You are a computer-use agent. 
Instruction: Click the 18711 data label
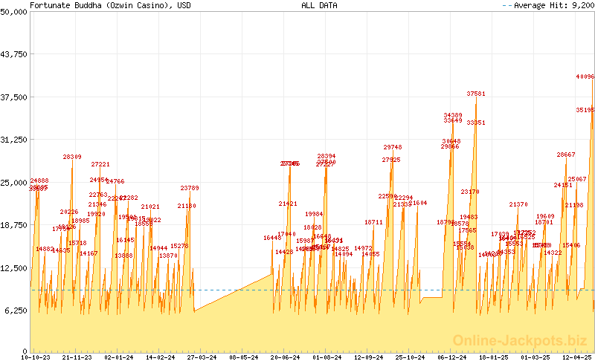tap(374, 222)
